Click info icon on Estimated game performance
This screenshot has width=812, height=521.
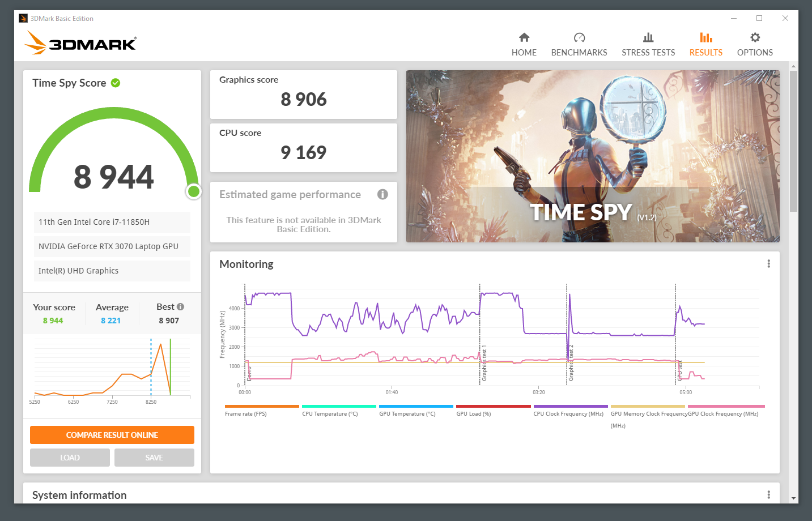(382, 194)
